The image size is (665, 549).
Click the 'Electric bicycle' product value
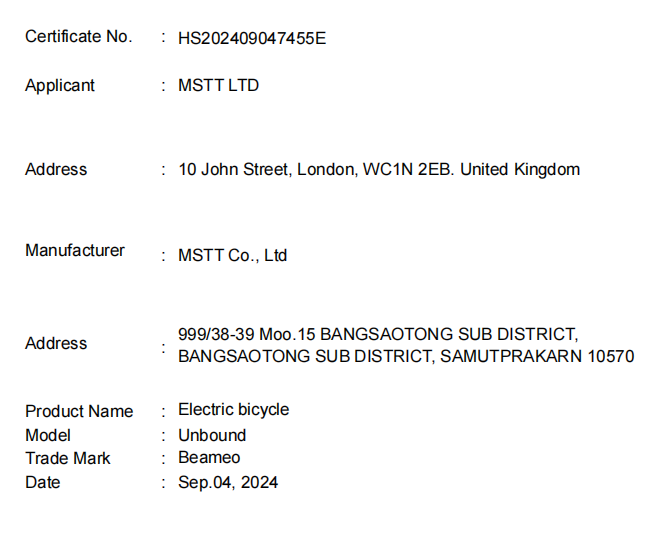tap(233, 410)
